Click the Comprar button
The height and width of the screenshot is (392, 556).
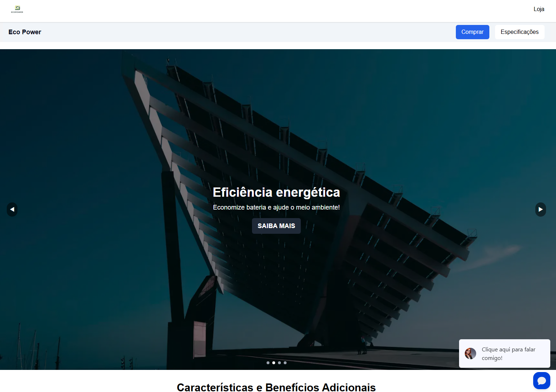click(472, 32)
